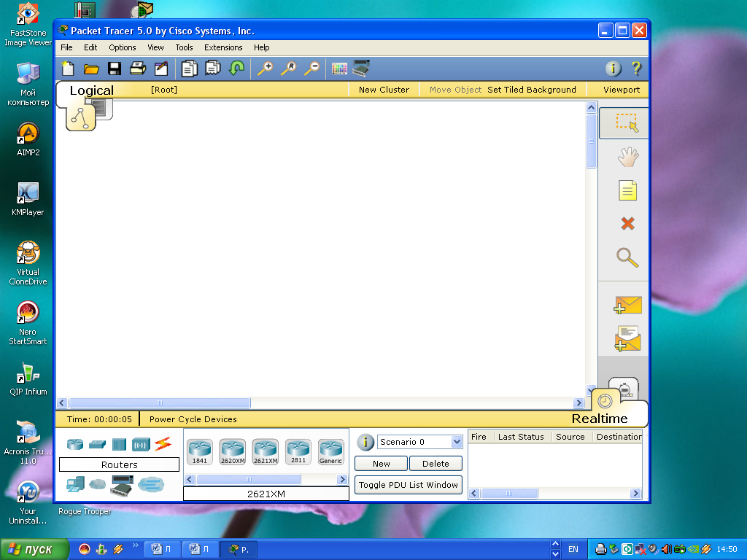Choose the Custom Made Devices icon

tap(122, 486)
